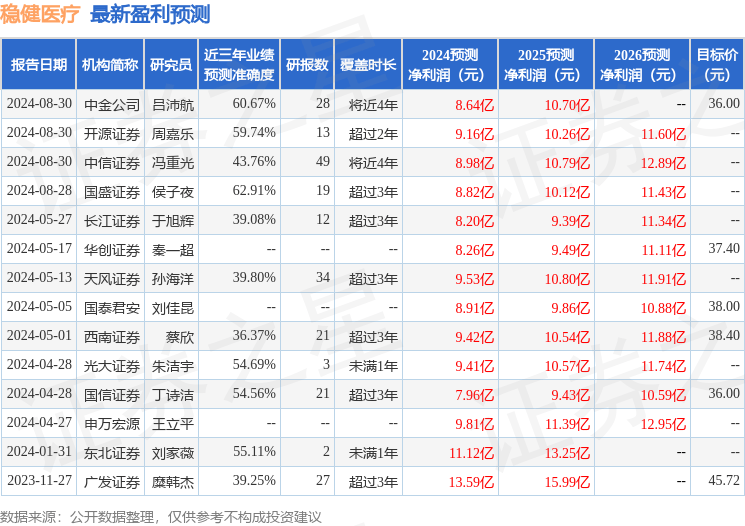Click 15.99亿 forecast value
This screenshot has height=526, width=745.
click(x=567, y=481)
